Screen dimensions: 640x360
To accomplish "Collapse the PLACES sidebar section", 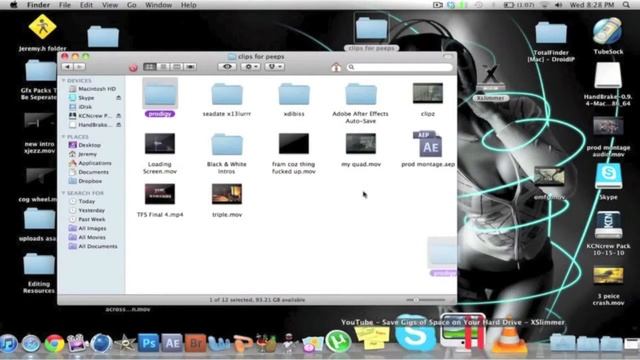I will point(64,137).
